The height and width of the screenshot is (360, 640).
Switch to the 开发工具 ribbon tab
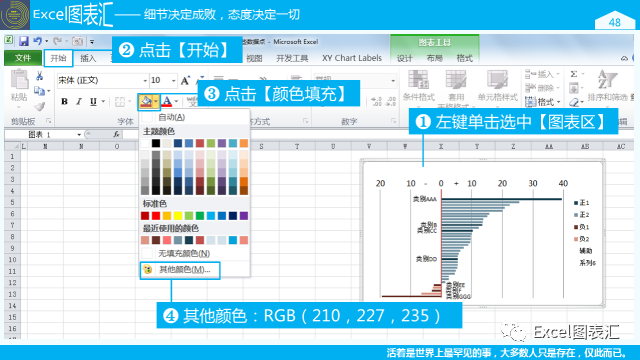pyautogui.click(x=292, y=58)
